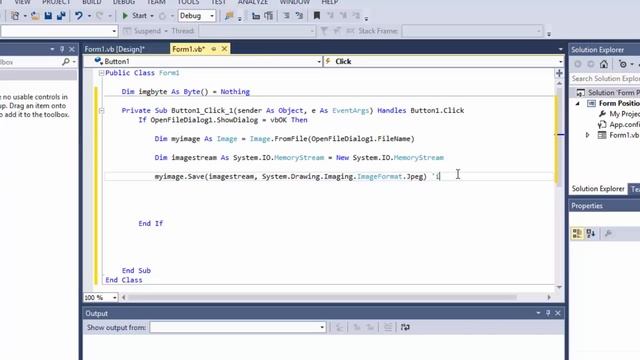This screenshot has width=640, height=360.
Task: Open the TOOLS menu
Action: (x=188, y=2)
